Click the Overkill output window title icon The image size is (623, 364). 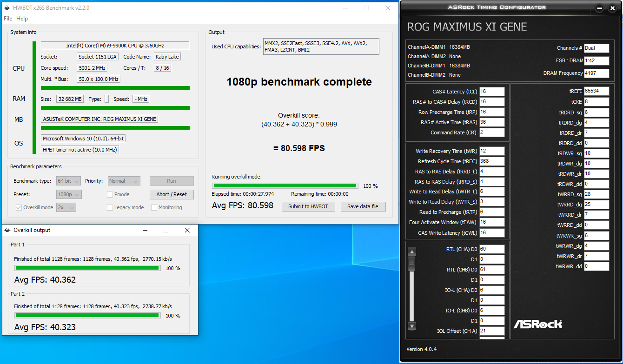point(7,230)
